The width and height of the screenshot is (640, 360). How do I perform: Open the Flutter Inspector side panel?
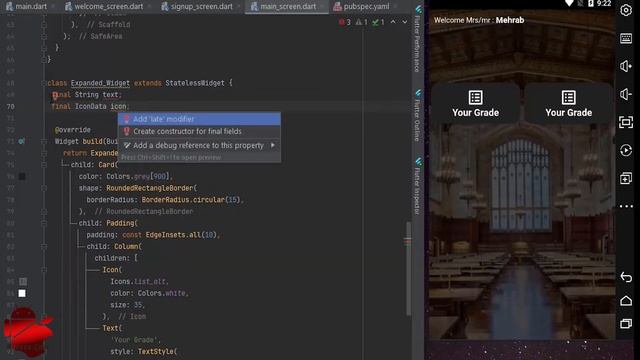418,186
